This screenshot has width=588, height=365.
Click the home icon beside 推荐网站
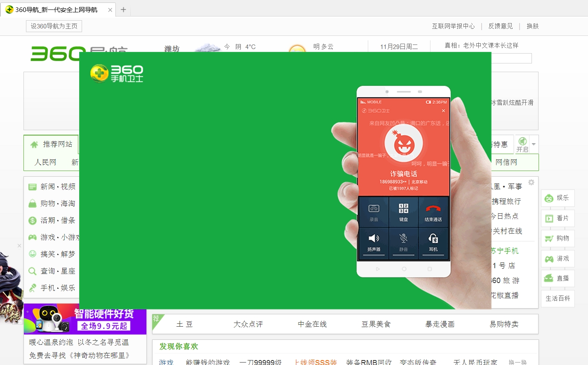pyautogui.click(x=34, y=145)
